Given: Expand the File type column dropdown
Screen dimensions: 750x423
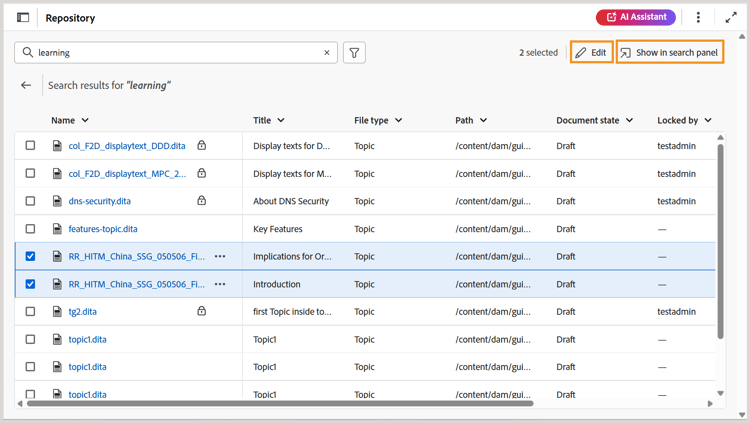Looking at the screenshot, I should click(x=399, y=121).
